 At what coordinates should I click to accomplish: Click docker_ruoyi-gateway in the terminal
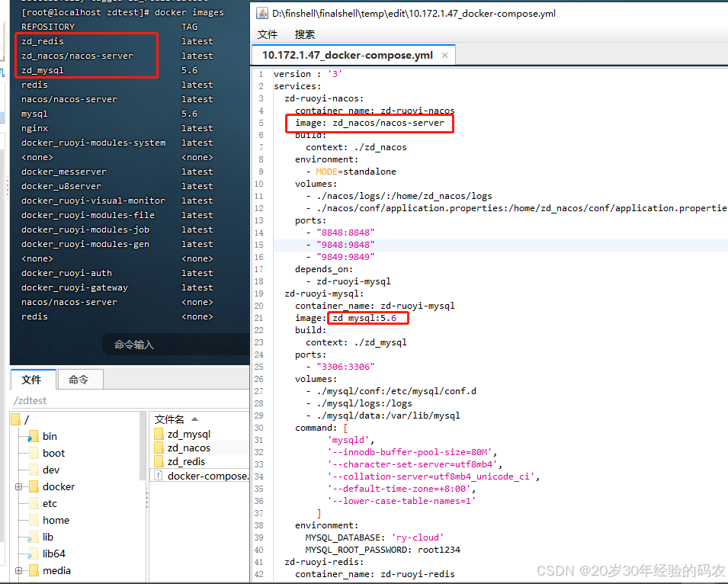click(74, 287)
